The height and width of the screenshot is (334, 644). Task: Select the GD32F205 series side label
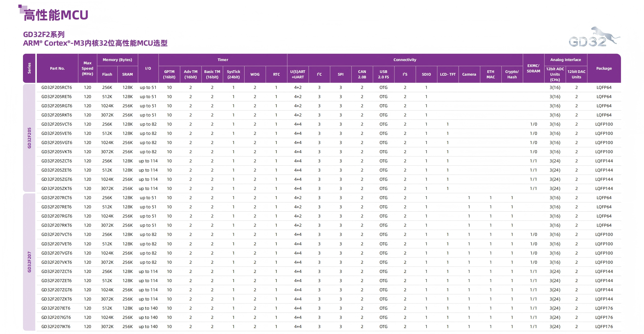coord(29,138)
